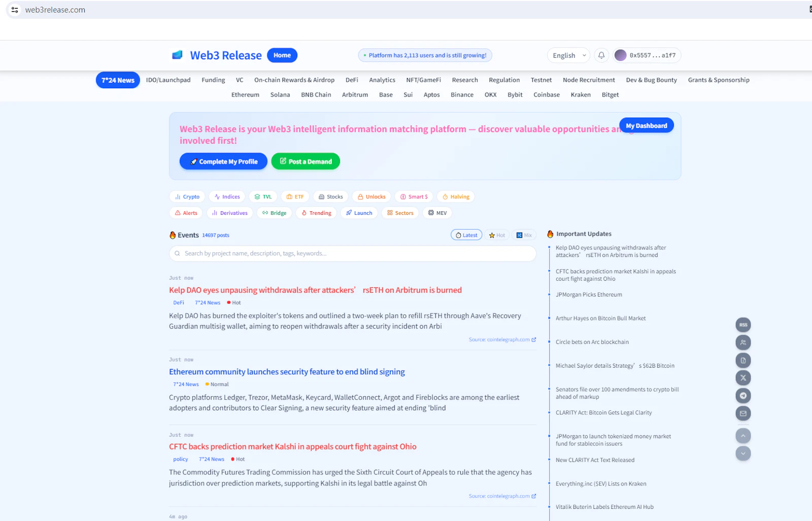This screenshot has width=812, height=521.
Task: Open cointelegraph source link under CFTC article
Action: click(x=502, y=496)
